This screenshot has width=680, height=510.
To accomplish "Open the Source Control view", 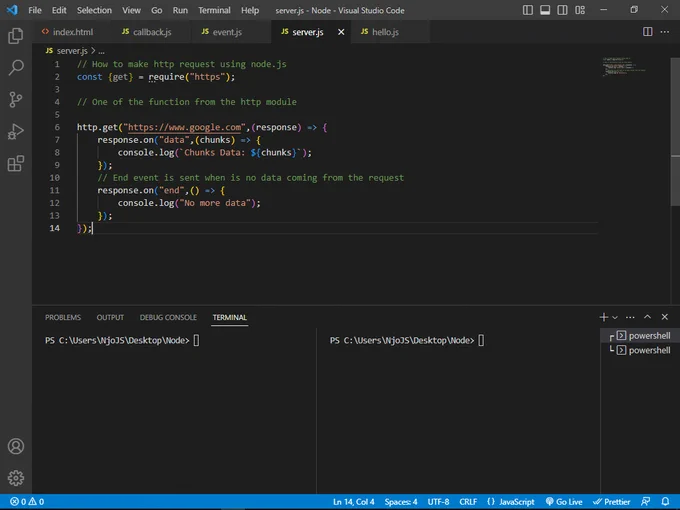I will 16,99.
